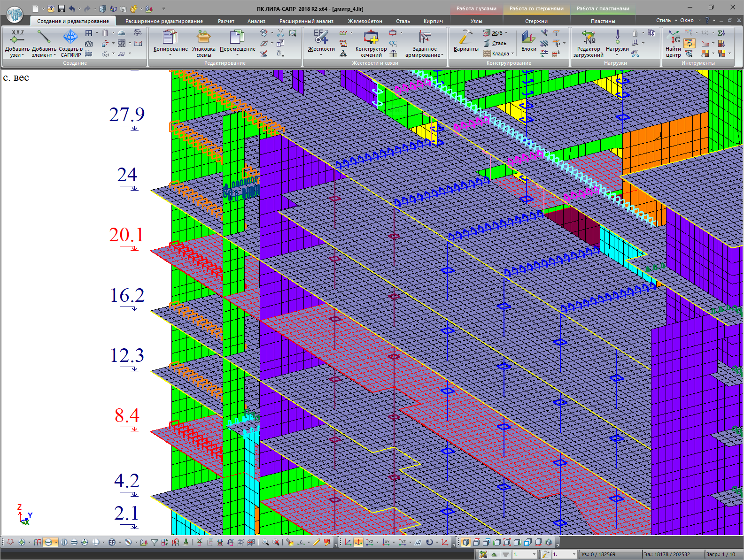Toggle the highlighted 3D box view mode button
The width and height of the screenshot is (744, 560).
[465, 542]
